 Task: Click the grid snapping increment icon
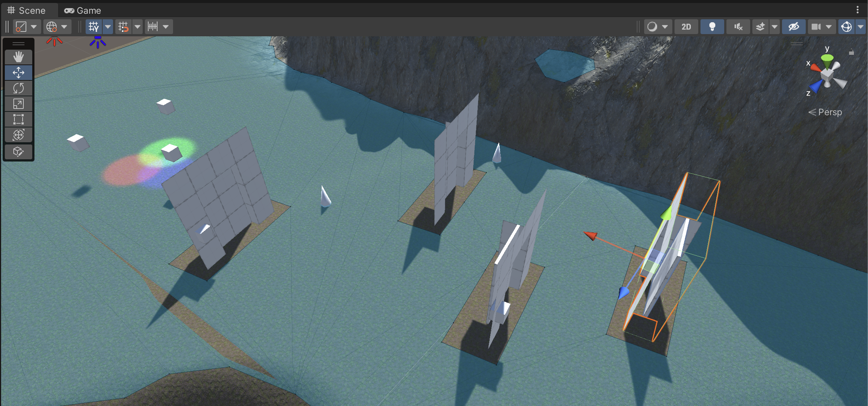pyautogui.click(x=153, y=27)
